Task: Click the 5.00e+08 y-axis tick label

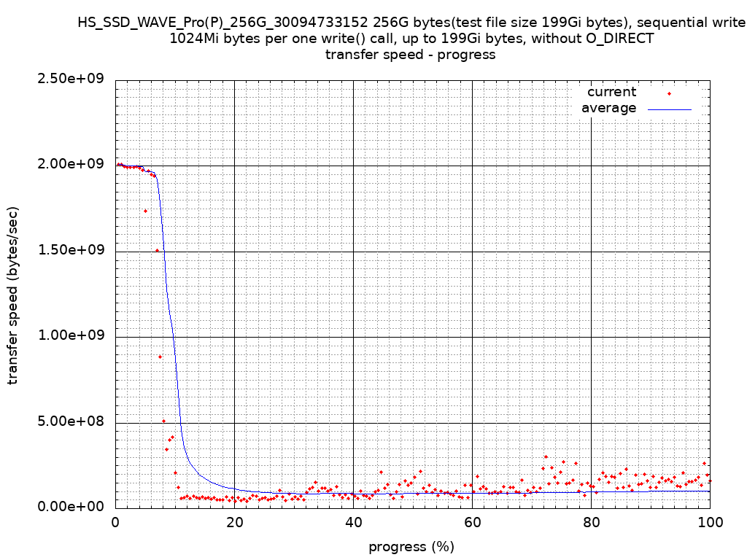Action: [x=72, y=421]
